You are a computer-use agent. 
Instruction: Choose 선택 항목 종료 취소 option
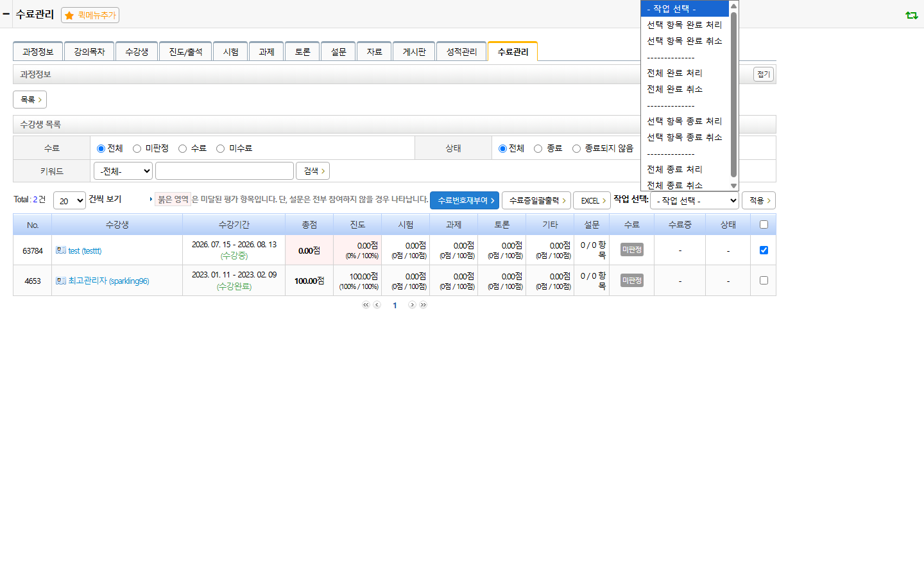[x=685, y=137]
